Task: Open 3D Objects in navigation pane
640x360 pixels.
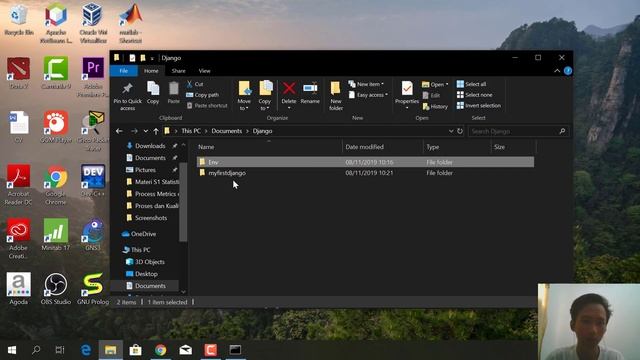Action: [150, 262]
